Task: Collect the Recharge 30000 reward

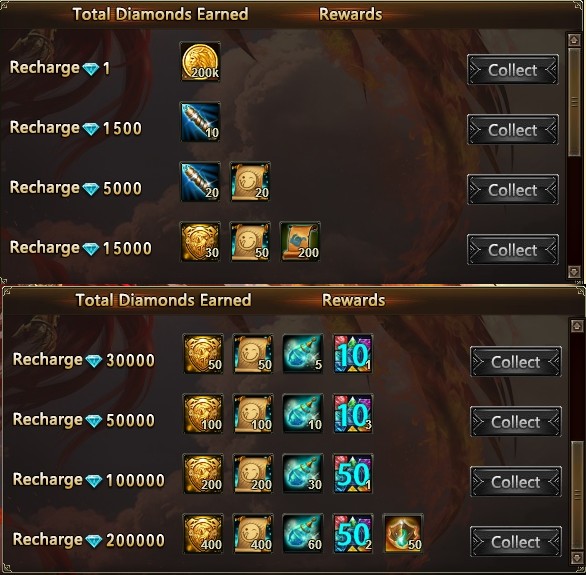Action: (x=516, y=362)
